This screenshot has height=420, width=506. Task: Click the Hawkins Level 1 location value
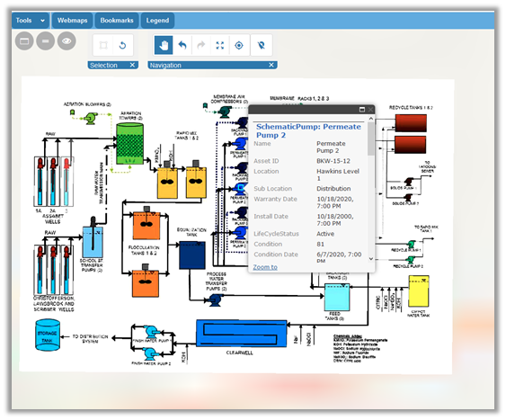[338, 174]
